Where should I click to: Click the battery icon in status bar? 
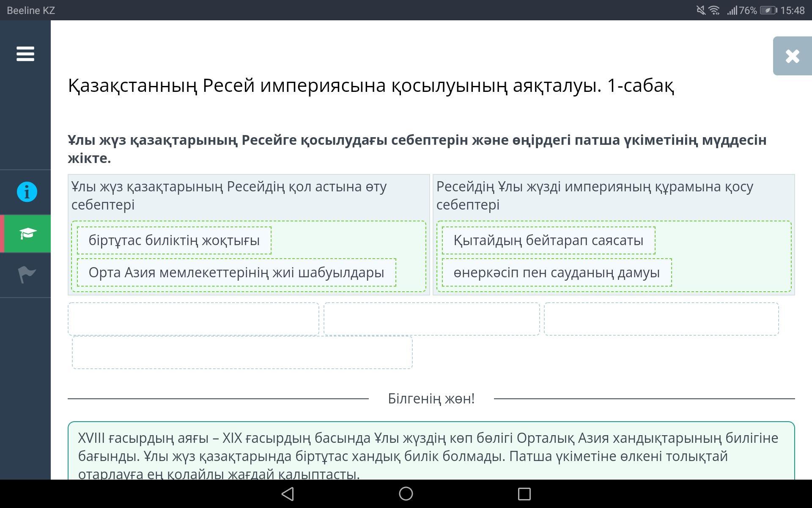(768, 10)
